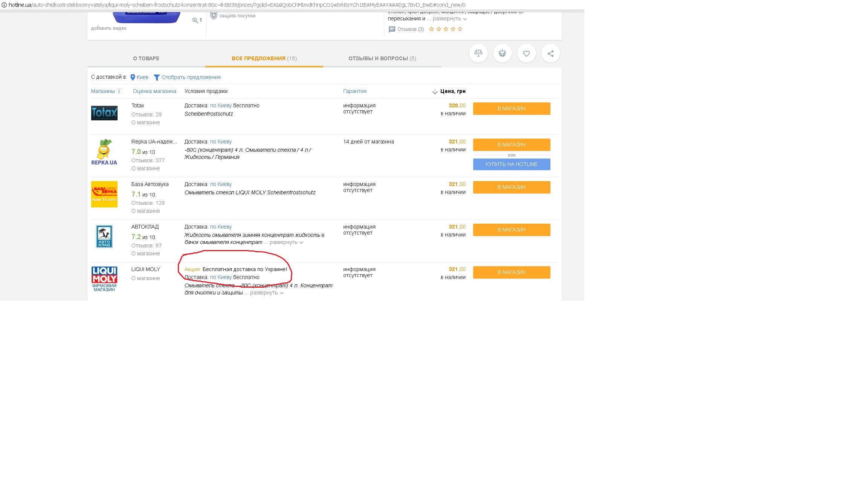The width and height of the screenshot is (868, 488).
Task: Click the Киев location pin icon
Action: click(133, 77)
